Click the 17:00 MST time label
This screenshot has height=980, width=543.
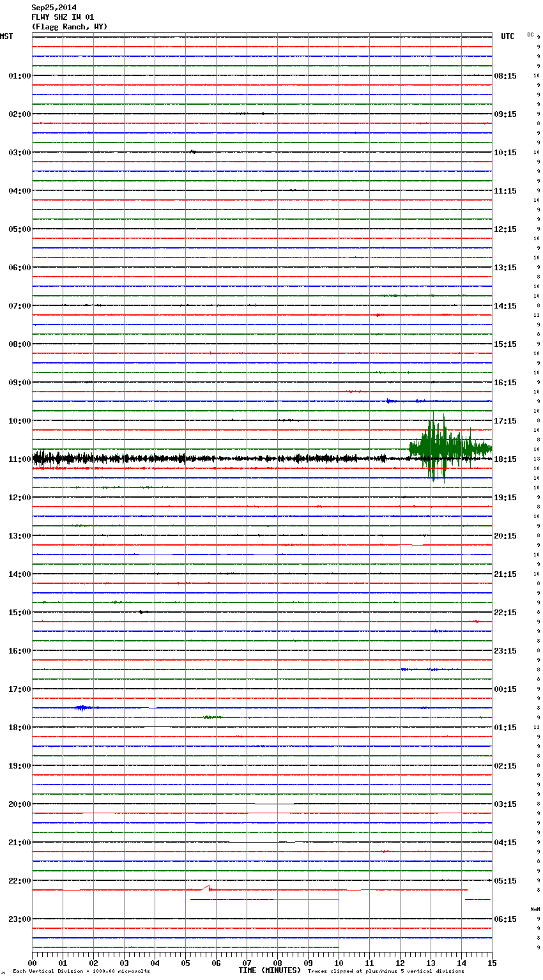20,689
